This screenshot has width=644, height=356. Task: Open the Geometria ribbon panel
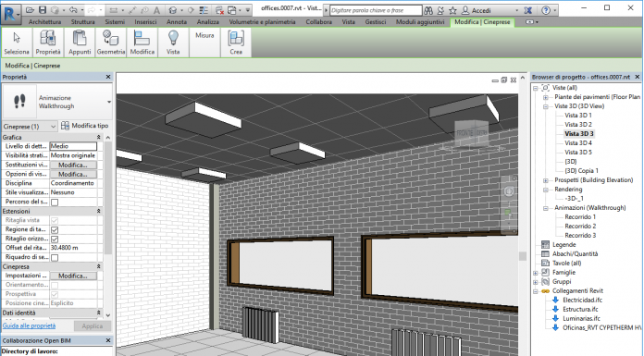[x=111, y=43]
